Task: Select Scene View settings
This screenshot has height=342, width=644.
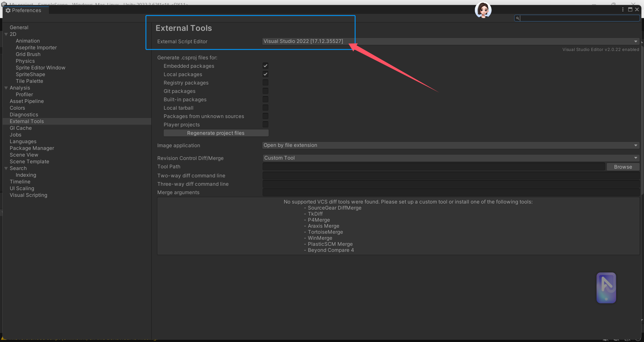Action: 24,155
